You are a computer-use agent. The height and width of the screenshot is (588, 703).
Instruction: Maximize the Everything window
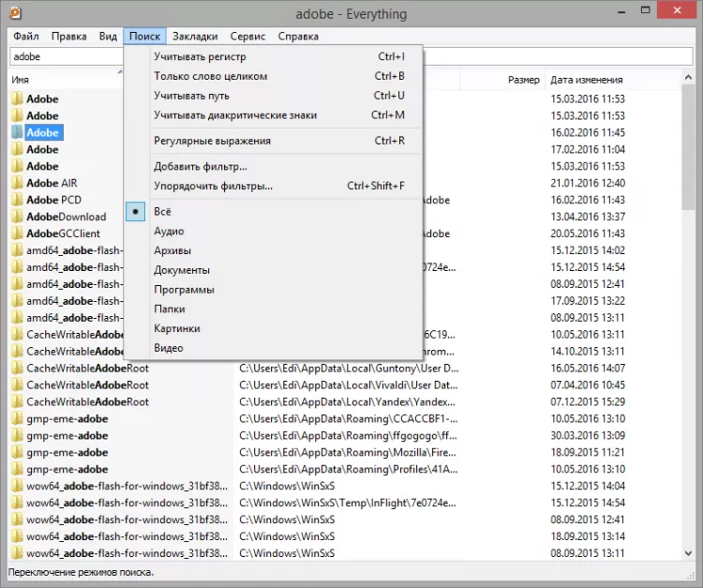[x=645, y=10]
